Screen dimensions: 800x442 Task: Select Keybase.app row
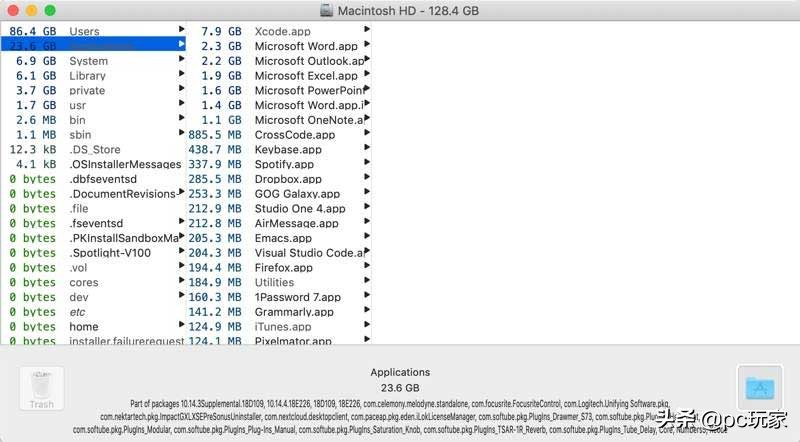pos(279,150)
